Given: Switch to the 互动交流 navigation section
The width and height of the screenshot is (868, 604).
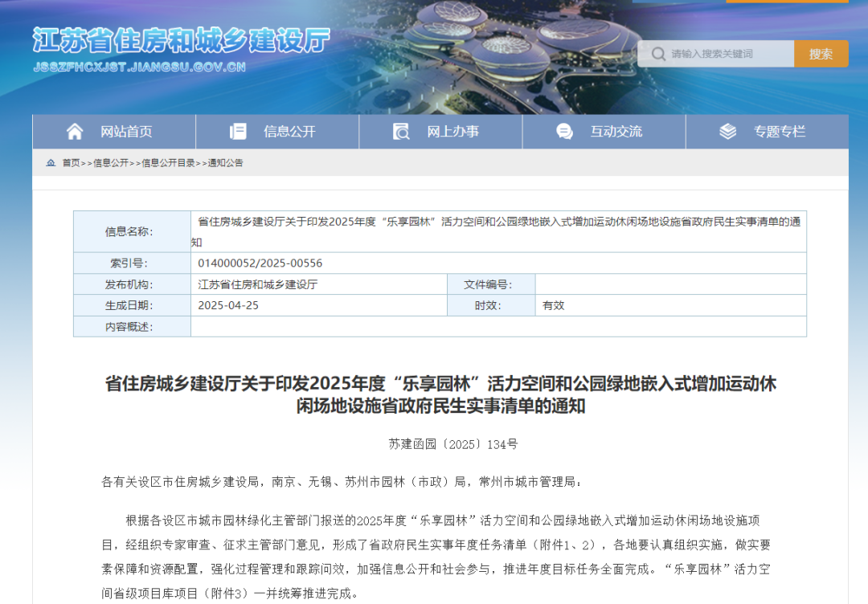Looking at the screenshot, I should point(616,132).
